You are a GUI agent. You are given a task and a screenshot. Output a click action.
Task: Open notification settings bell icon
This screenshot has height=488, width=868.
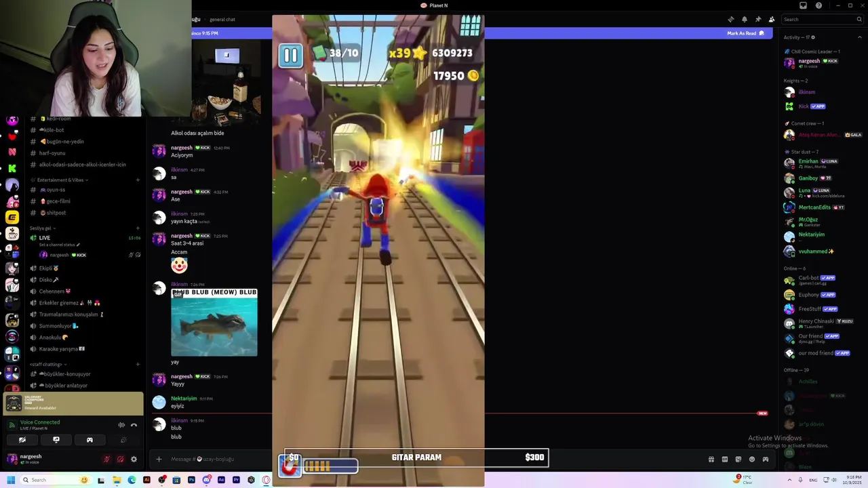[745, 19]
